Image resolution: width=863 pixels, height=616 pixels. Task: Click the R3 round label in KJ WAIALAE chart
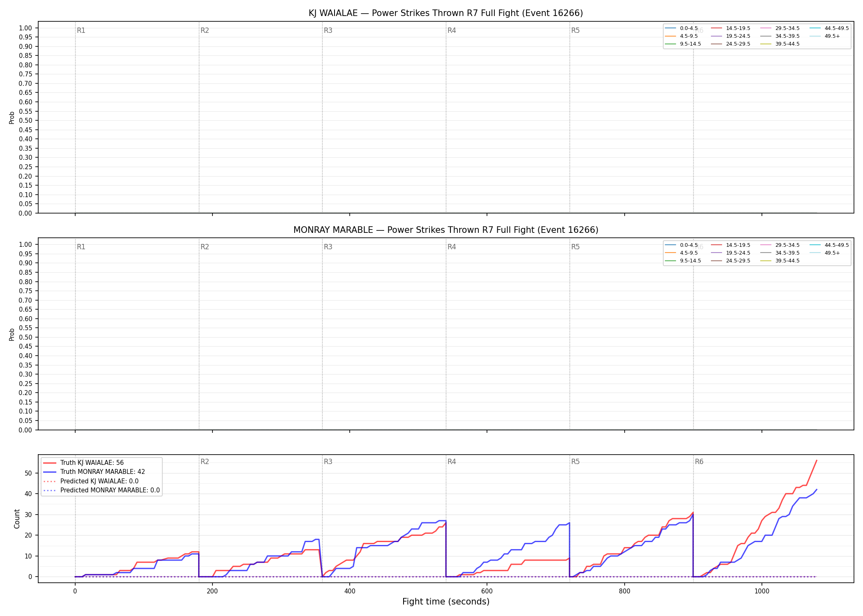(328, 30)
